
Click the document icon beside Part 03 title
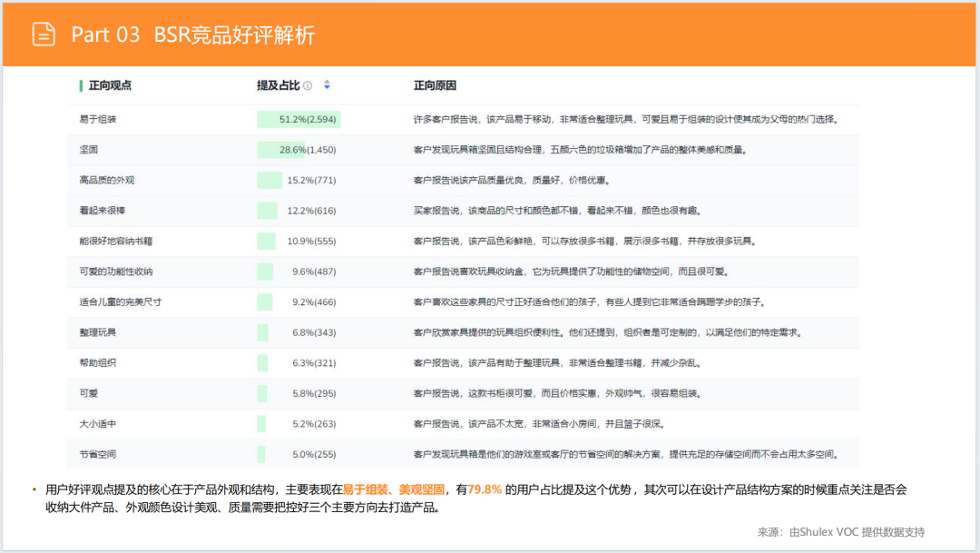(x=43, y=35)
